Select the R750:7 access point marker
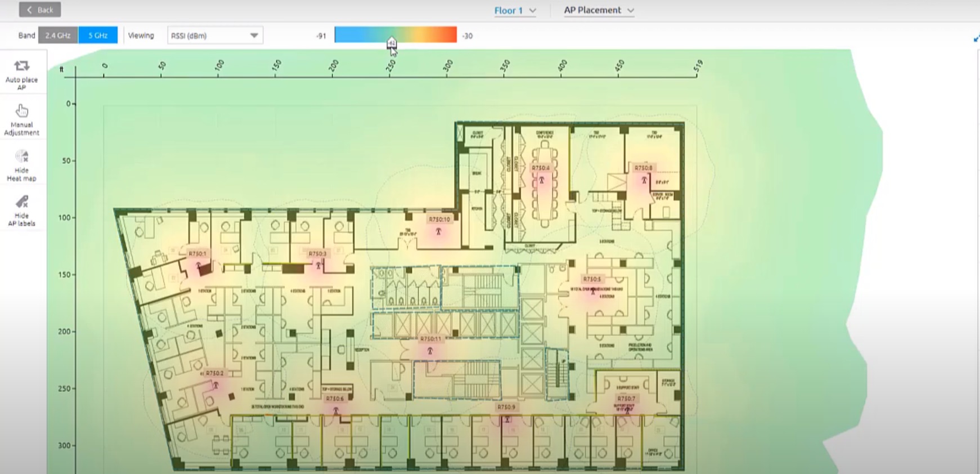 click(x=627, y=410)
